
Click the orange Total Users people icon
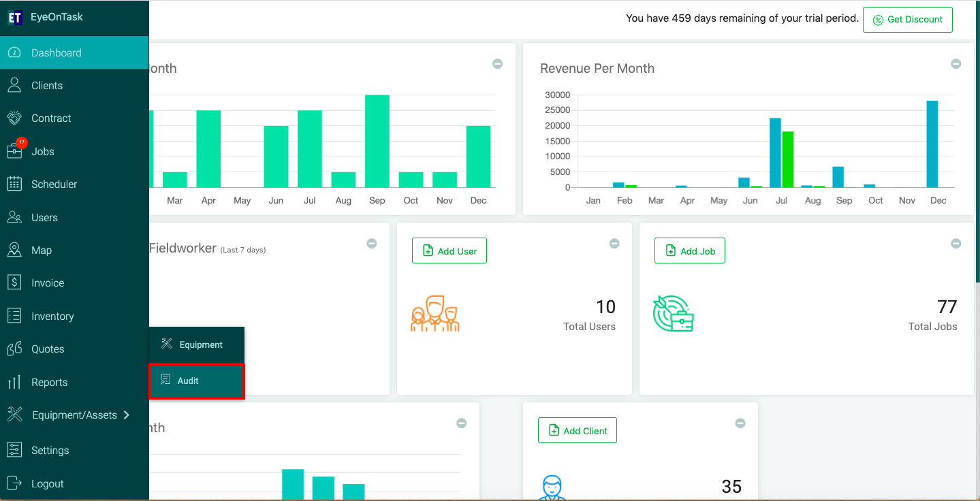[435, 313]
